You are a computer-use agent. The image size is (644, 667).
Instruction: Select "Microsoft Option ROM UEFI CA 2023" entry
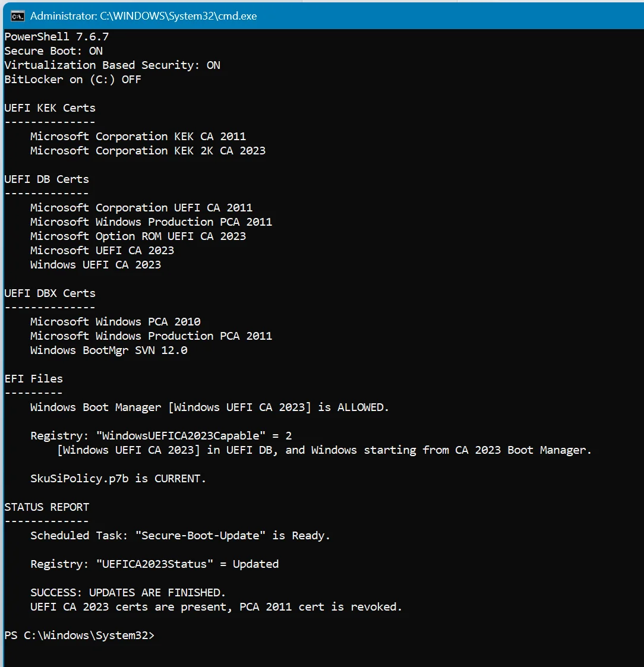(138, 236)
